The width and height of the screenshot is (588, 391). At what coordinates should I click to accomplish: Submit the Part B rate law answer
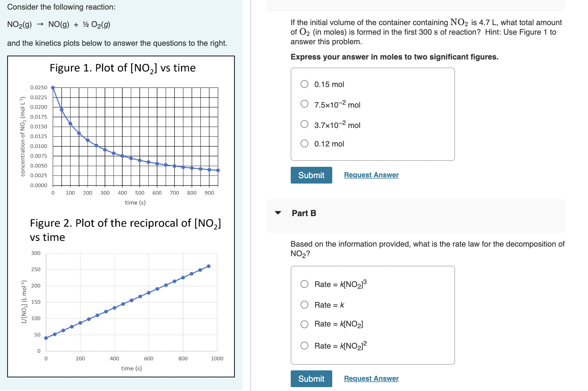point(311,379)
